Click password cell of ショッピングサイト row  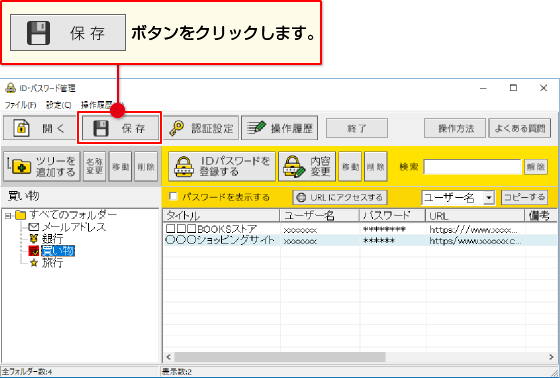coord(392,240)
